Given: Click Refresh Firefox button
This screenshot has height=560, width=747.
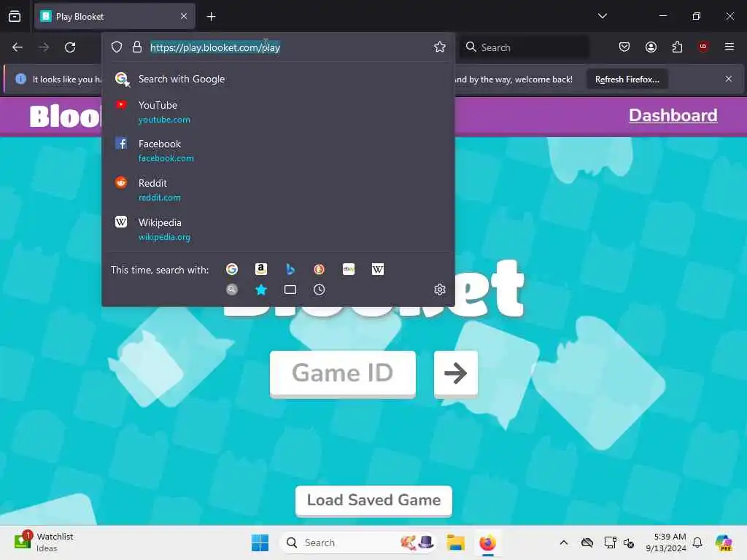Looking at the screenshot, I should click(627, 79).
